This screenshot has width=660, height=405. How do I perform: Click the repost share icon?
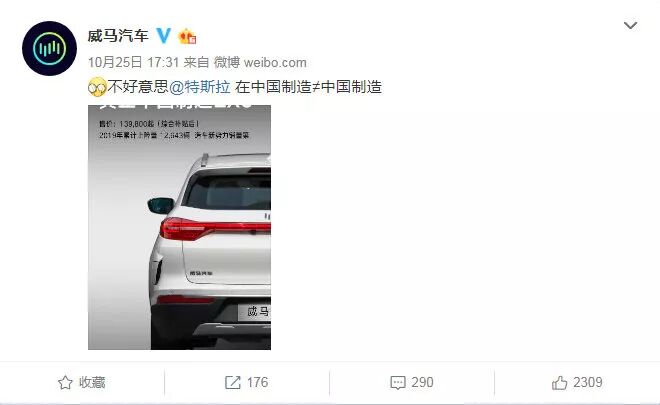coord(232,382)
